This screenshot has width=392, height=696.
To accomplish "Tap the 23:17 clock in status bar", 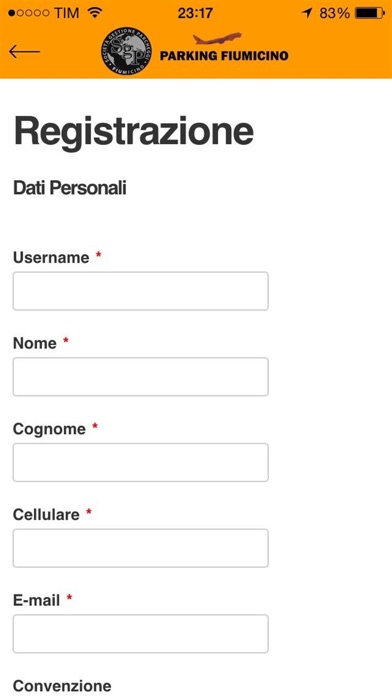I will 195,13.
